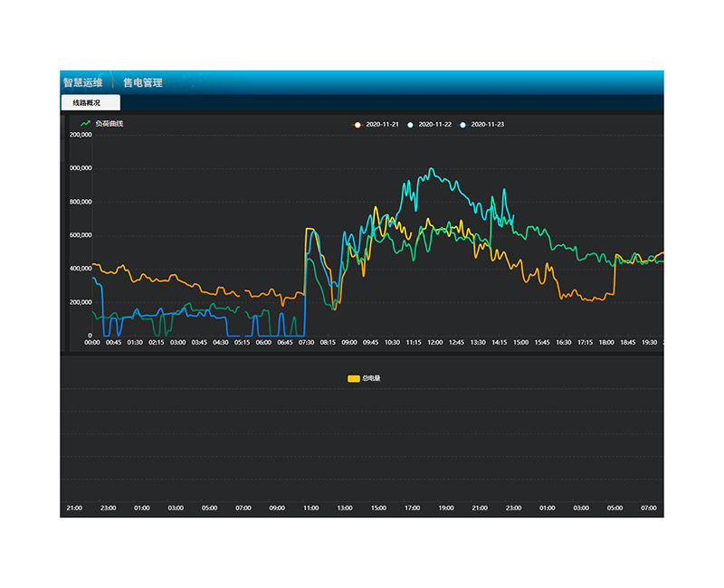
Task: Hide the 2020-11-22 series via its label
Action: click(435, 124)
